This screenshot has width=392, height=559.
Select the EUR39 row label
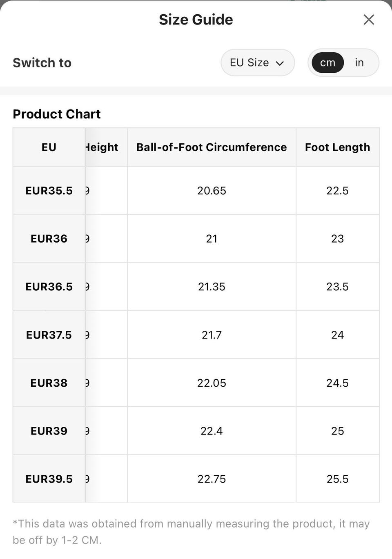[49, 431]
